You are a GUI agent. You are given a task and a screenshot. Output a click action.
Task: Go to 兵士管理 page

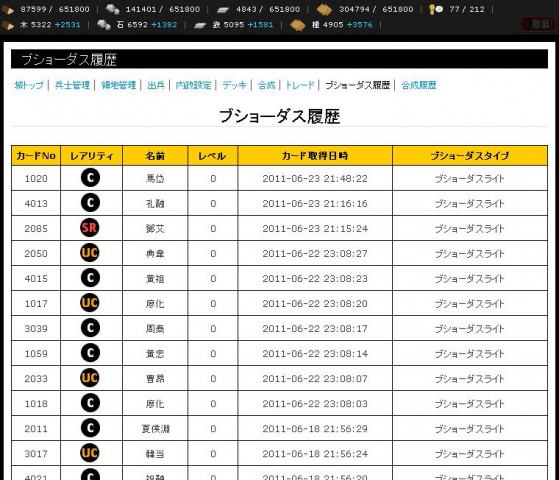coord(72,85)
